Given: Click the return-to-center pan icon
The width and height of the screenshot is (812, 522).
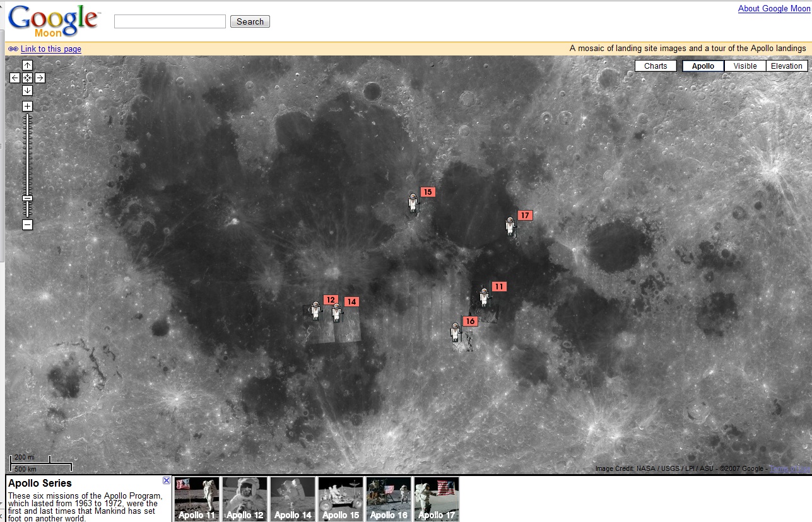Looking at the screenshot, I should pyautogui.click(x=26, y=78).
